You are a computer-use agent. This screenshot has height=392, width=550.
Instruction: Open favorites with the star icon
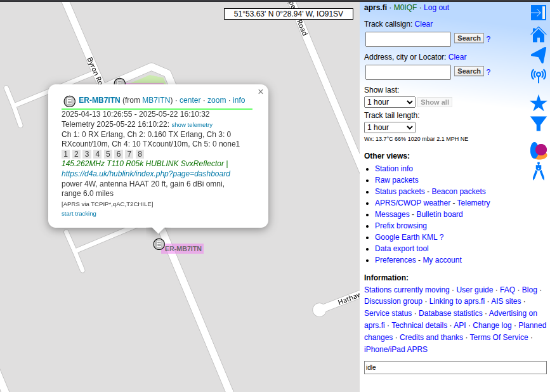point(538,103)
